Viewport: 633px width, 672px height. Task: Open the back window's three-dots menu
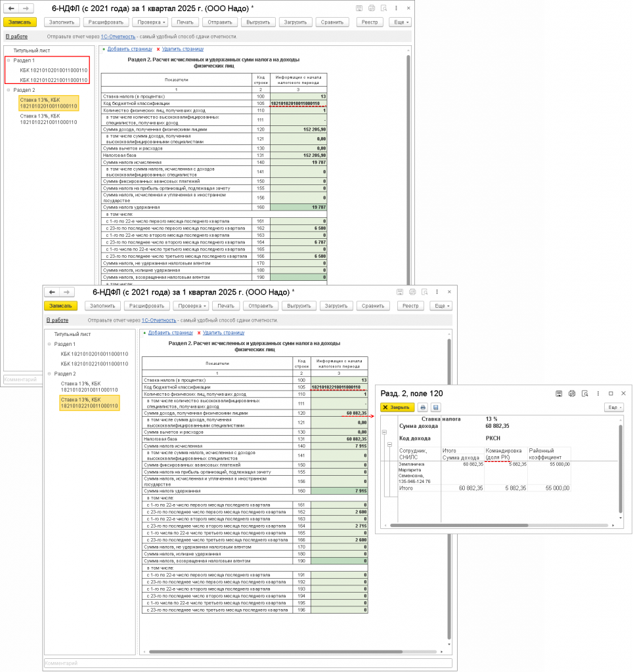(396, 8)
